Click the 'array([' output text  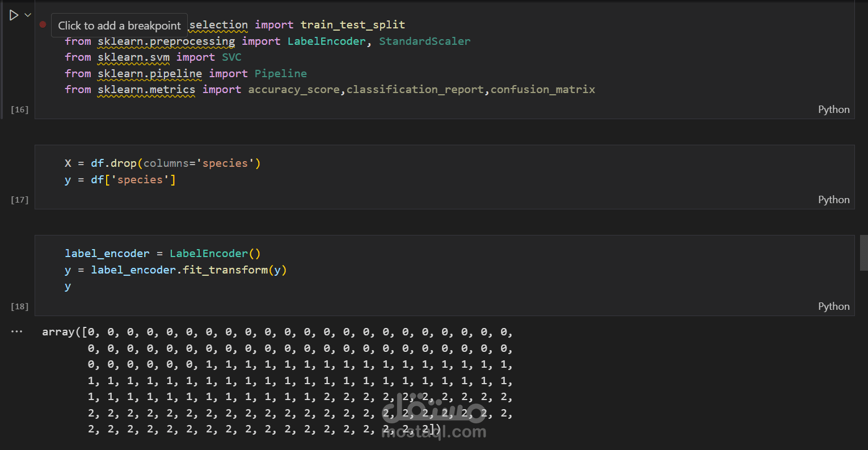[x=65, y=332]
